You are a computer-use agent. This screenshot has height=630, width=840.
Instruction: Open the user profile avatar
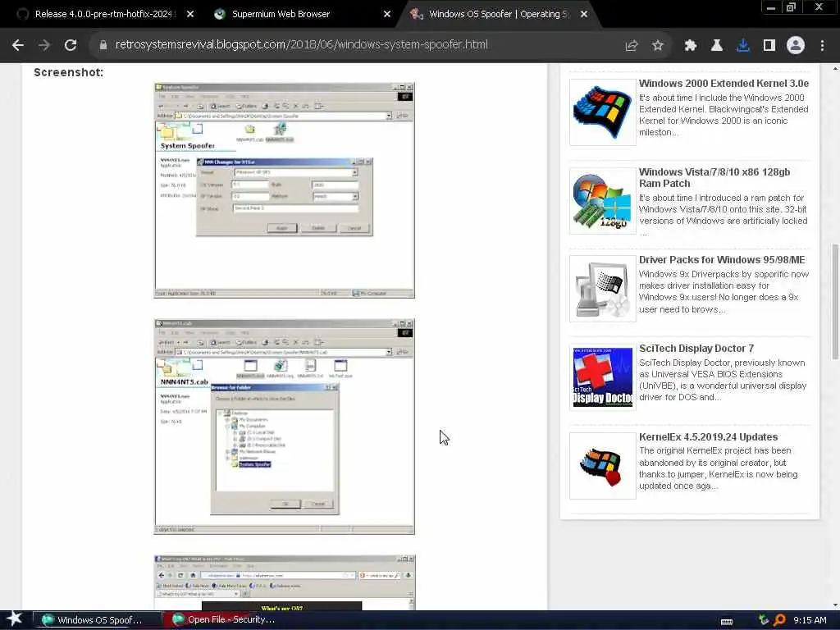click(x=796, y=46)
